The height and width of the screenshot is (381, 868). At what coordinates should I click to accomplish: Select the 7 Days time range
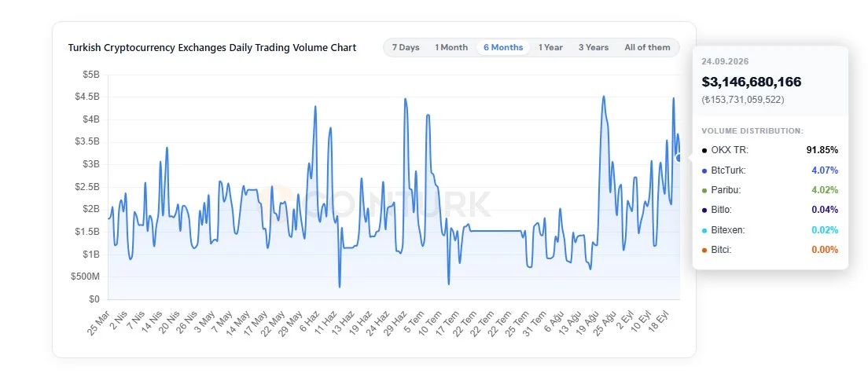coord(406,48)
